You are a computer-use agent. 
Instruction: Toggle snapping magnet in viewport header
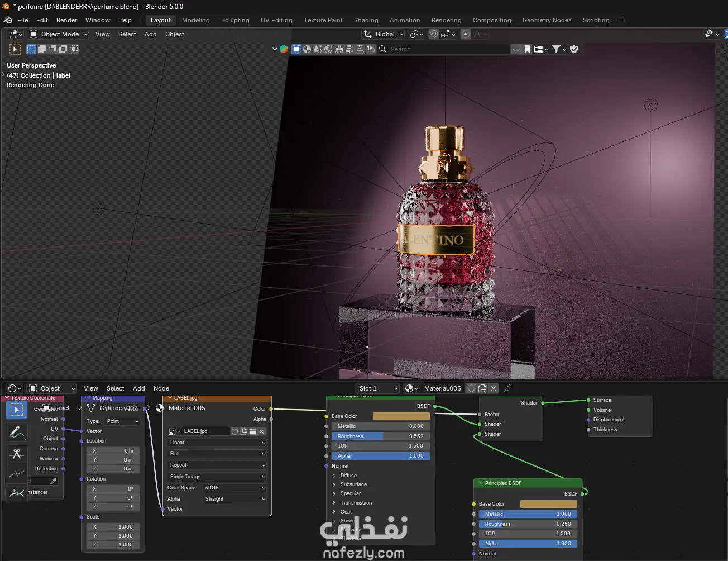(x=434, y=34)
